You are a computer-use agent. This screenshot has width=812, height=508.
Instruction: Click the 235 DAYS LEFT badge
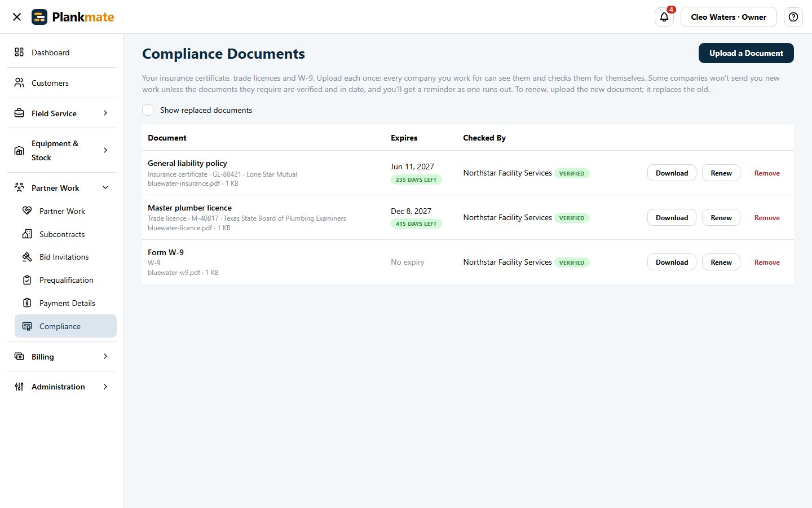pyautogui.click(x=416, y=180)
